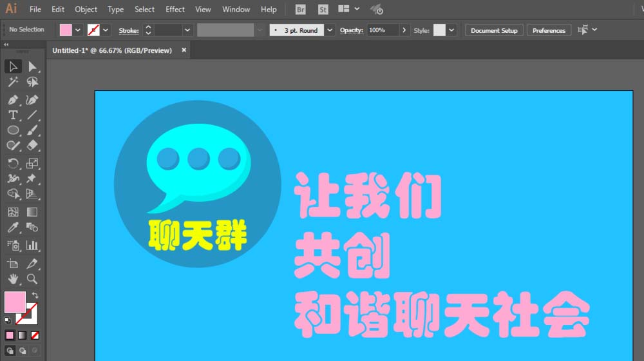Screen dimensions: 644x361
Task: Open the View menu
Action: click(203, 10)
